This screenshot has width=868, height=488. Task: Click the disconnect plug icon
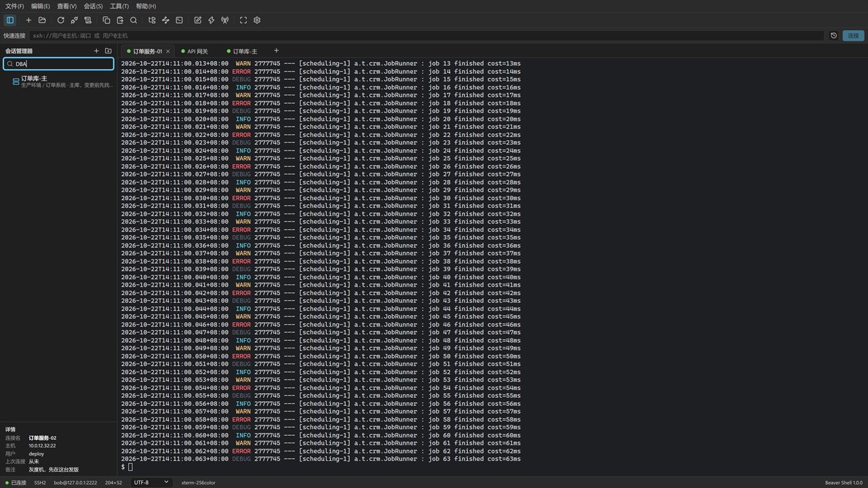click(75, 20)
